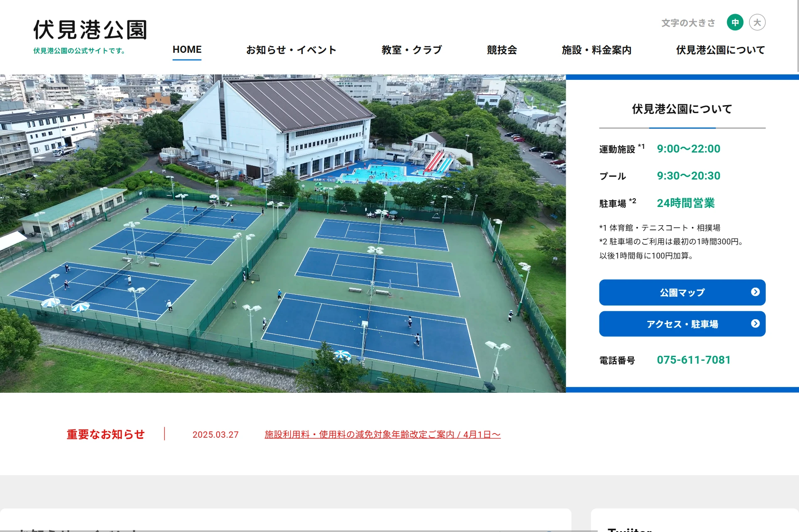Click arrow icon on アクセス・駐車場 button
Image resolution: width=799 pixels, height=532 pixels.
[x=755, y=323]
